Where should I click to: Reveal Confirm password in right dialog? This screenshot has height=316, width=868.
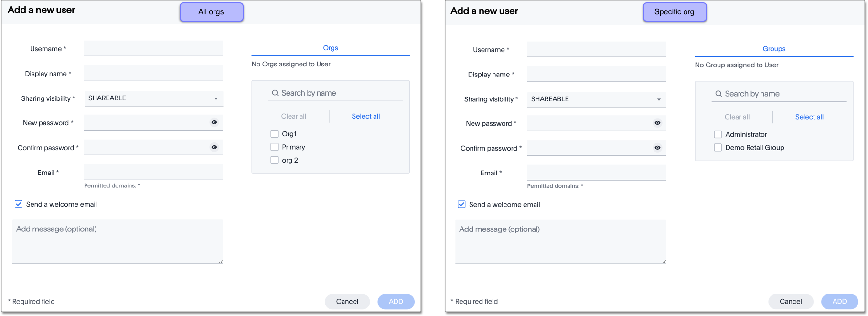click(x=657, y=148)
